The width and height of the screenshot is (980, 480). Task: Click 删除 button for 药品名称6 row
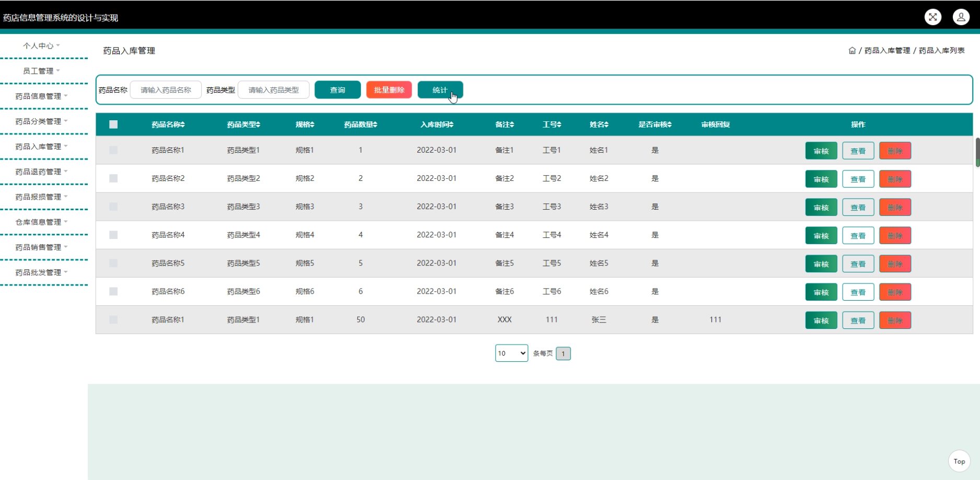(895, 292)
